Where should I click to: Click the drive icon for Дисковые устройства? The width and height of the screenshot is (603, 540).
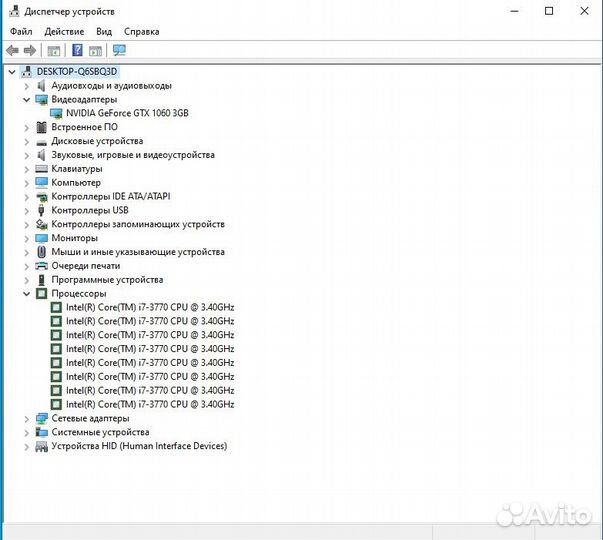42,143
